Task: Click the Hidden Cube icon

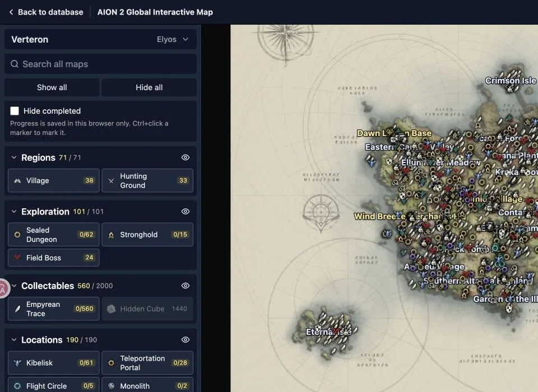Action: click(x=111, y=309)
